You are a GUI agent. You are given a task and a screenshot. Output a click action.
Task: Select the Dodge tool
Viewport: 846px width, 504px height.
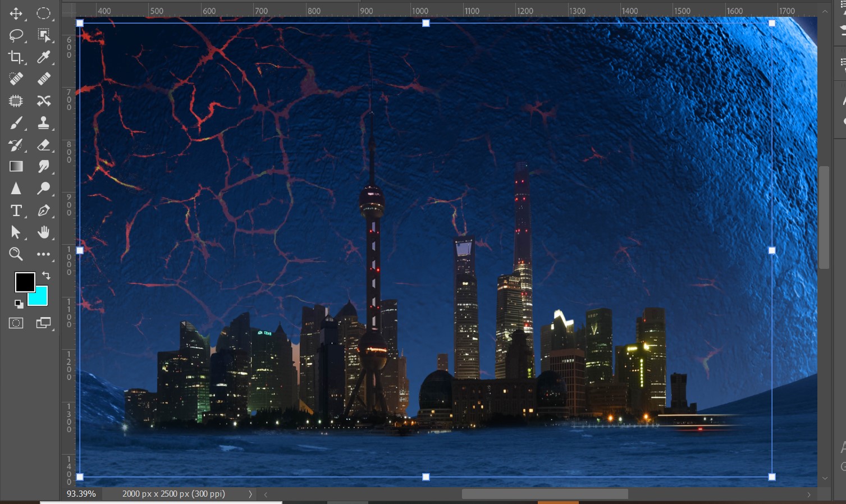43,189
